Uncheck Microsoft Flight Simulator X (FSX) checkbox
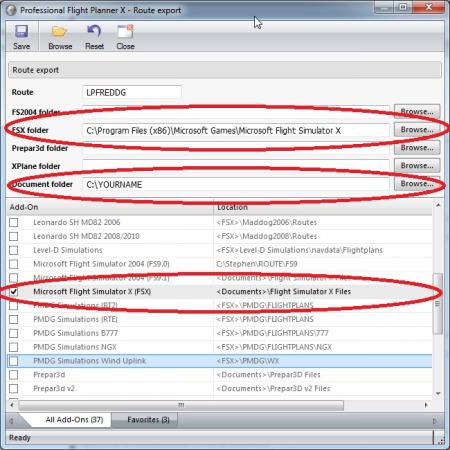 [x=14, y=292]
